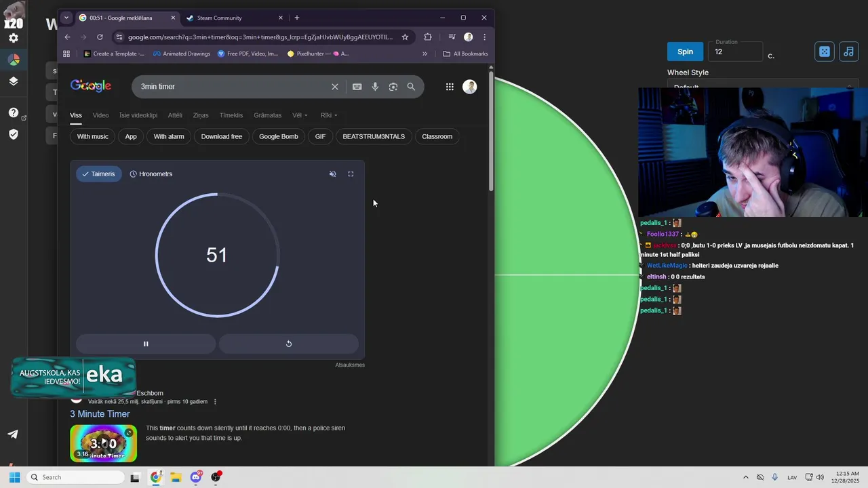The height and width of the screenshot is (488, 868).
Task: Click the With alarm filter chip
Action: (x=169, y=136)
